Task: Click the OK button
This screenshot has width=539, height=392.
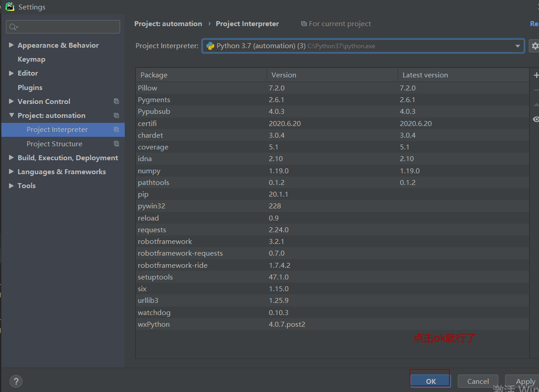Action: tap(430, 381)
